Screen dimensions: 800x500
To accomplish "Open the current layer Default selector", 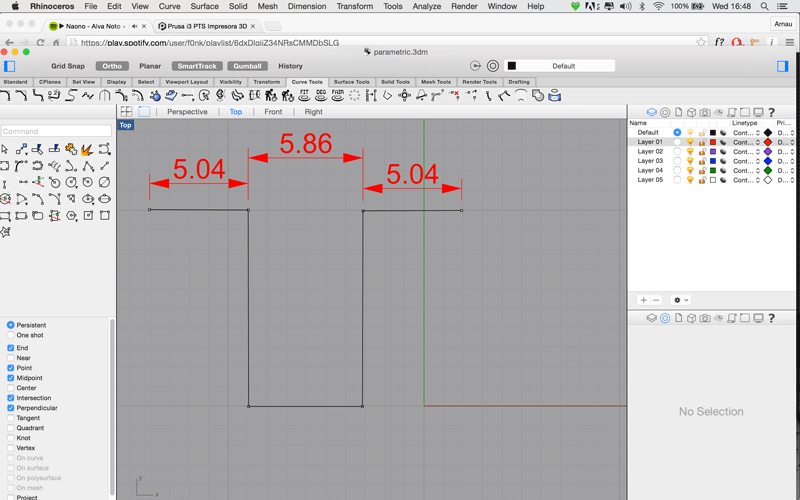I will [559, 66].
